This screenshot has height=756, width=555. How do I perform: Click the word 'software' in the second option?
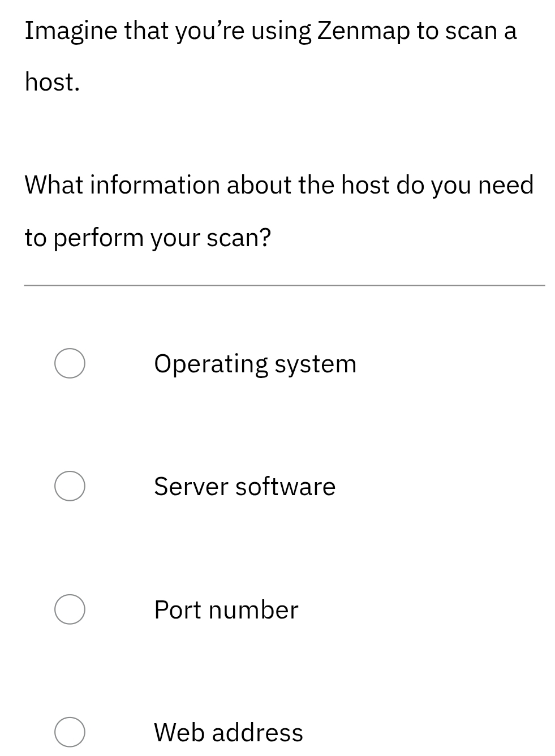click(285, 486)
